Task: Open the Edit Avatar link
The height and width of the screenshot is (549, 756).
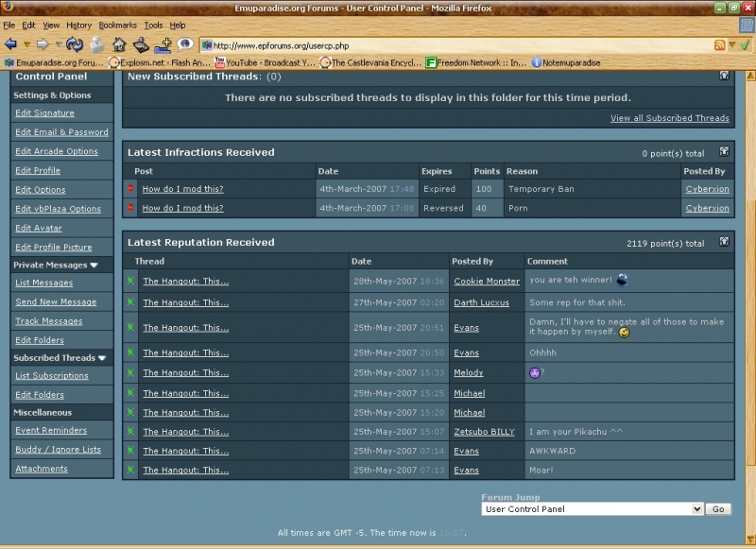Action: pos(39,228)
